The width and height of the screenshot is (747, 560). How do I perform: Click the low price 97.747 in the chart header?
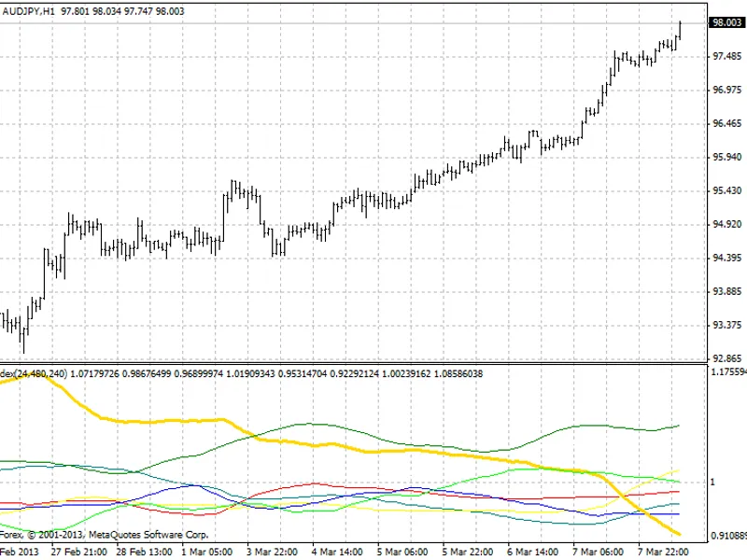click(x=138, y=11)
